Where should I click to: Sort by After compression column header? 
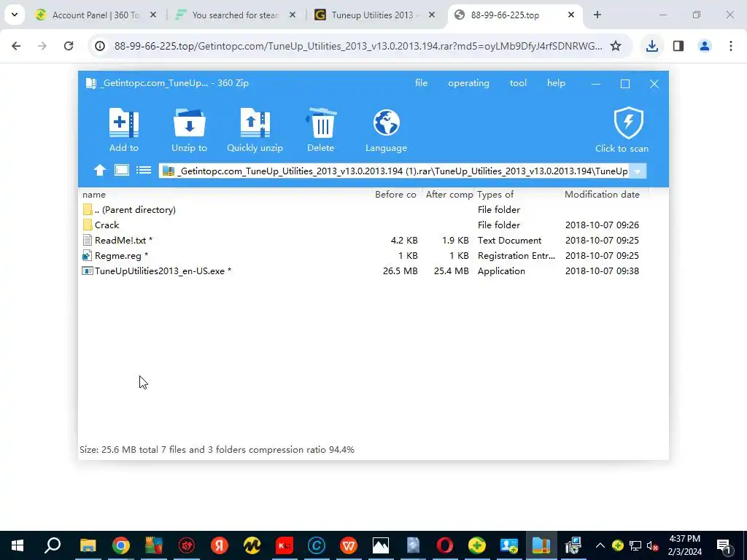tap(449, 194)
